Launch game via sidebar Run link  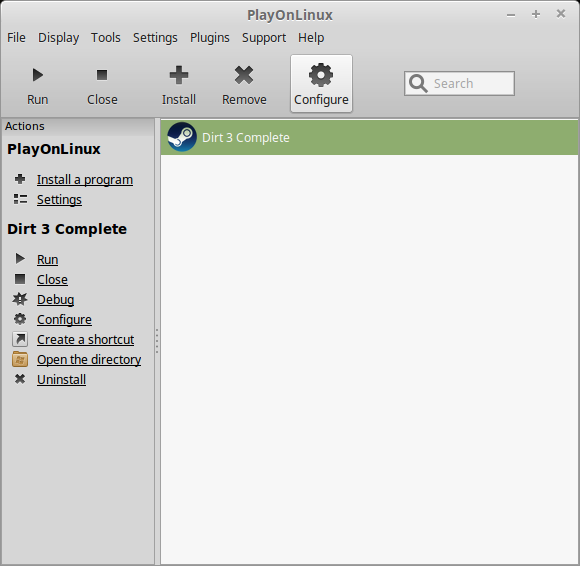tap(47, 260)
